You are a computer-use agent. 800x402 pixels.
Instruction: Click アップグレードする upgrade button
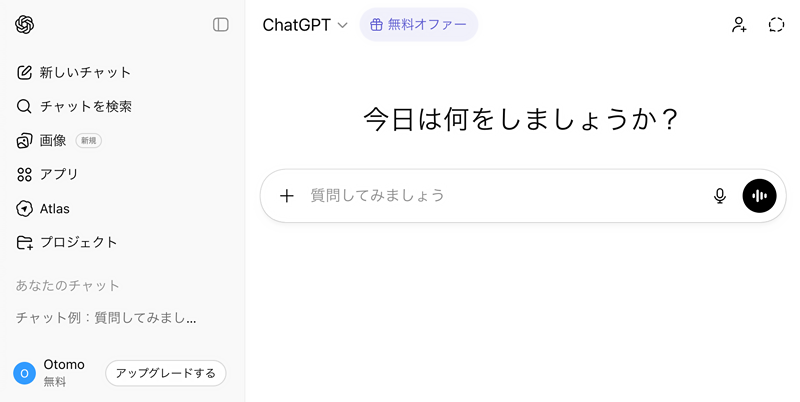click(x=166, y=373)
